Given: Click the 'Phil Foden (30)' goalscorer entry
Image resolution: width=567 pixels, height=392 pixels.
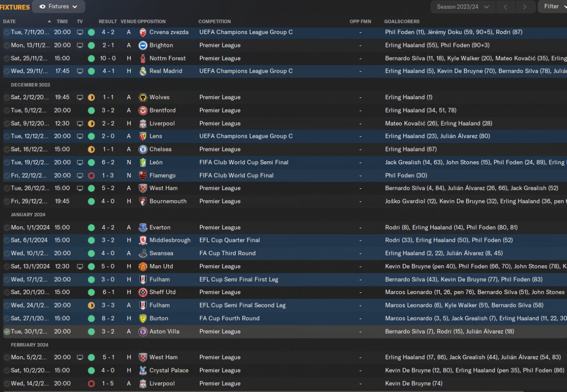Looking at the screenshot, I should [x=406, y=175].
